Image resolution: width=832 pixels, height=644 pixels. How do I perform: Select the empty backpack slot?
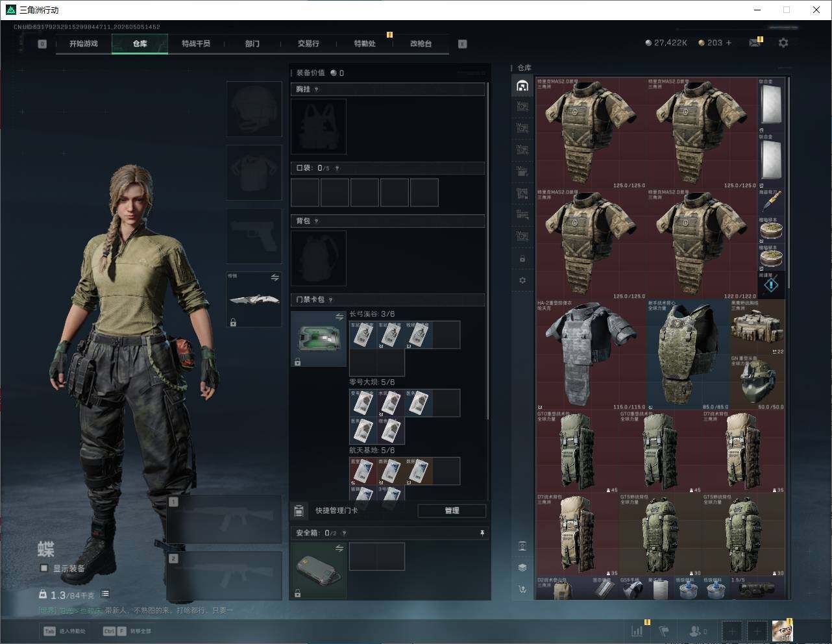319,258
